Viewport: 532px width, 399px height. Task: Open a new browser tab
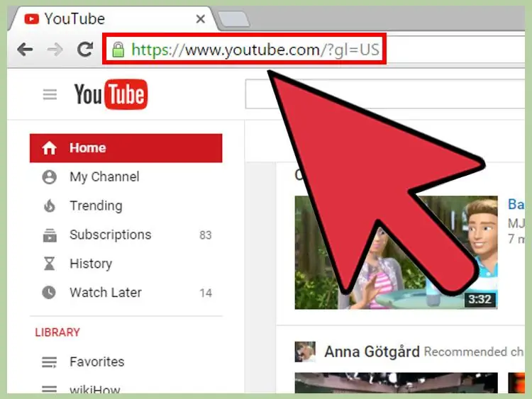233,19
